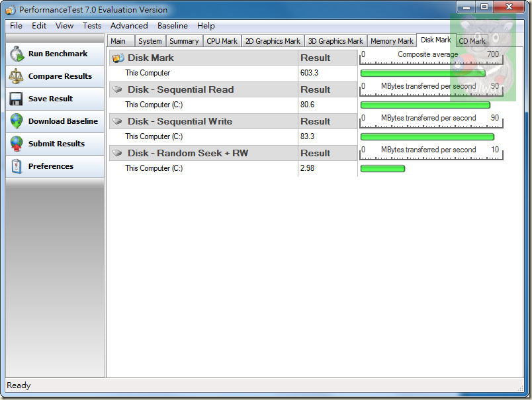The height and width of the screenshot is (400, 532).
Task: Switch to the System tab
Action: coord(150,41)
